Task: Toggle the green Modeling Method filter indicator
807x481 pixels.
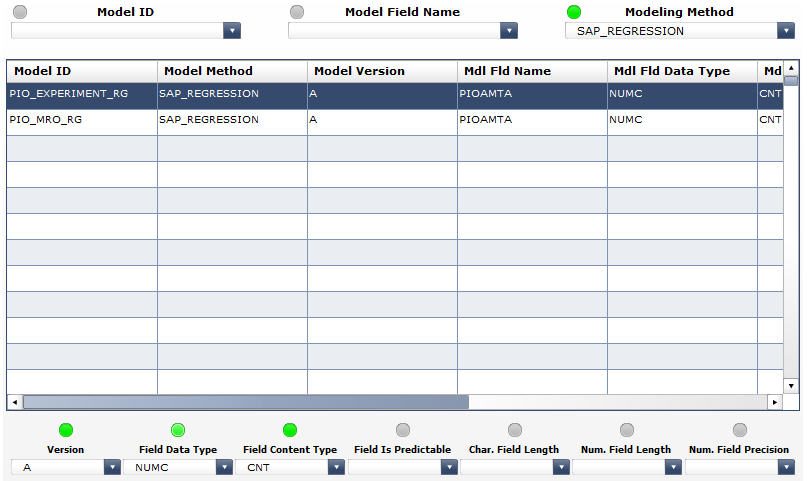Action: point(574,12)
